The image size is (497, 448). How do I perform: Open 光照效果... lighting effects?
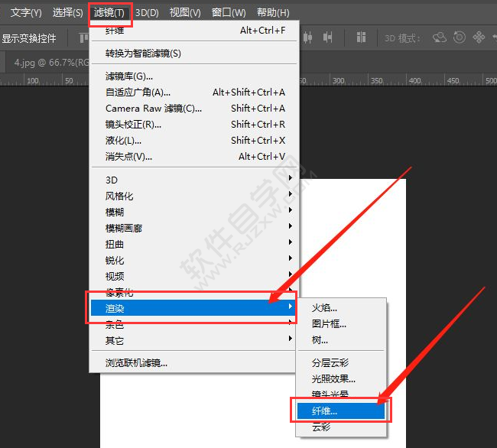(x=341, y=378)
